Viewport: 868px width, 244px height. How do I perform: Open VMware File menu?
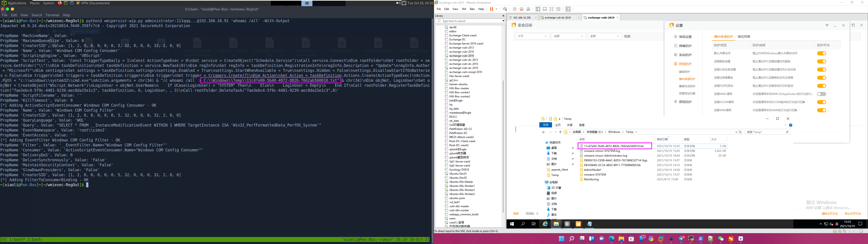coord(439,9)
